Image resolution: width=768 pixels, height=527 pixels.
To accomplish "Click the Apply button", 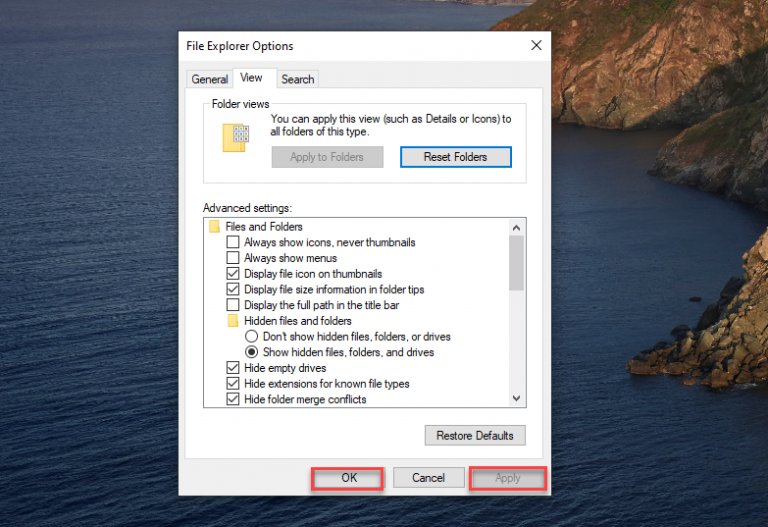I will 507,478.
